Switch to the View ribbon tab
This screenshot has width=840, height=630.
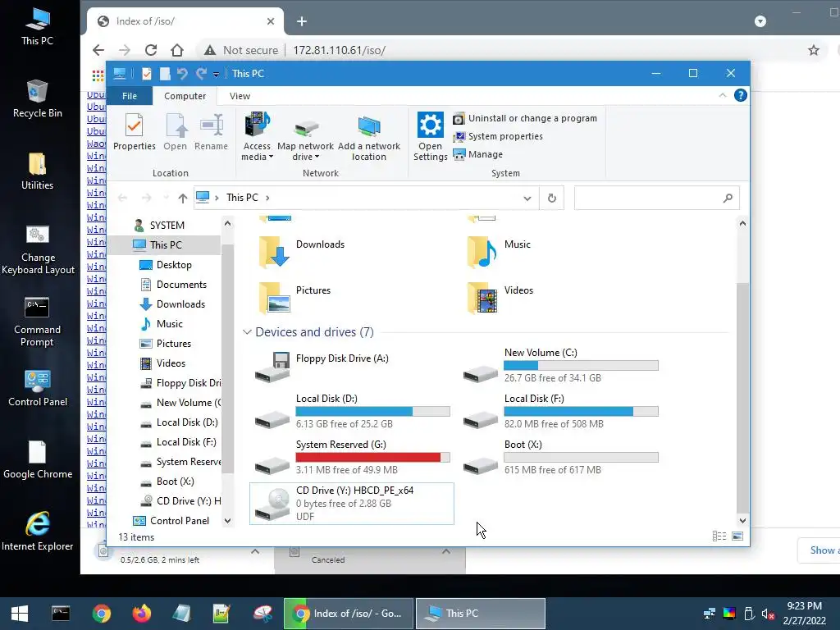click(x=240, y=96)
